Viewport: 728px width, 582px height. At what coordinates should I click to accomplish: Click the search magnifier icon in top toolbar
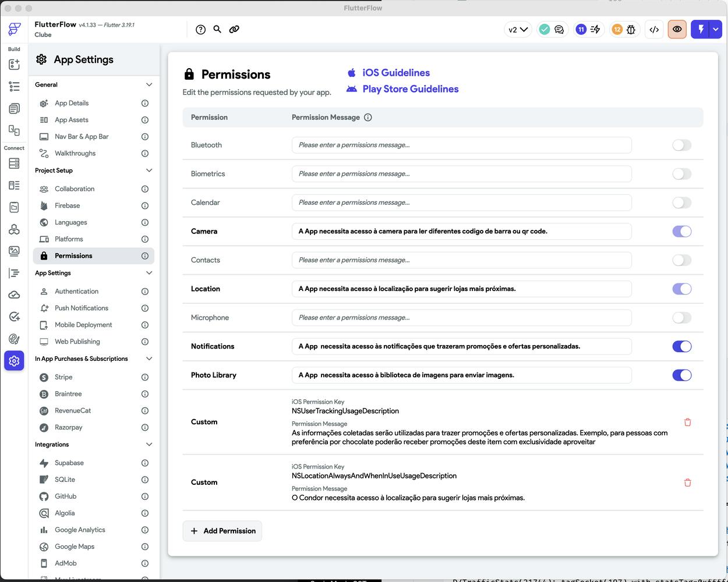coord(217,29)
